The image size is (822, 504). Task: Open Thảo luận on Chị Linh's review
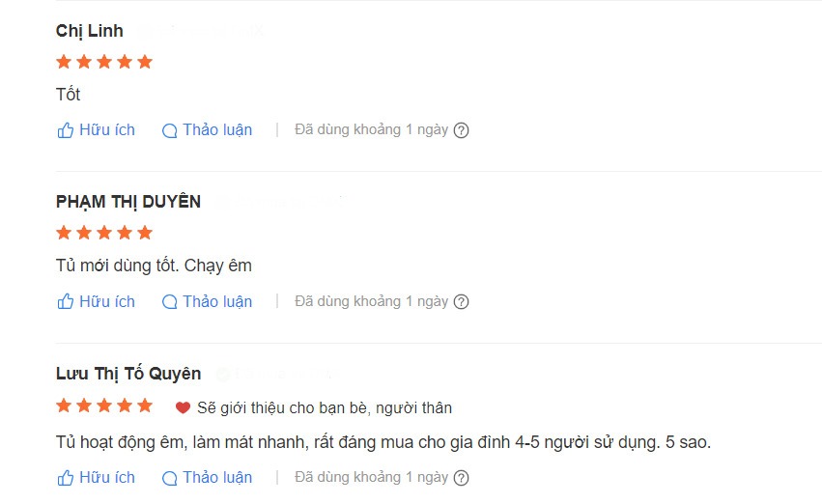coord(207,130)
